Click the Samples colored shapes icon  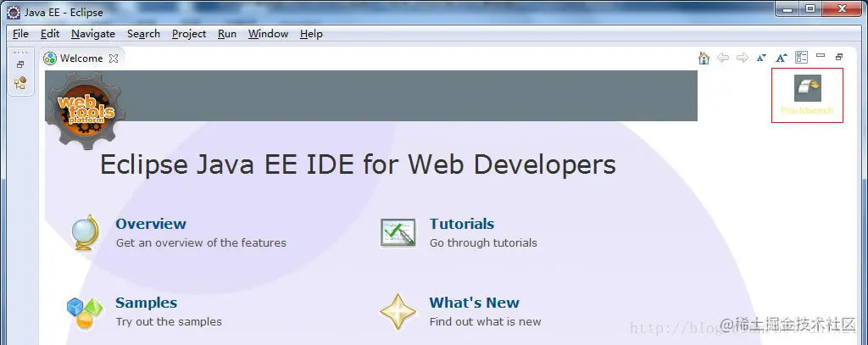tap(85, 313)
